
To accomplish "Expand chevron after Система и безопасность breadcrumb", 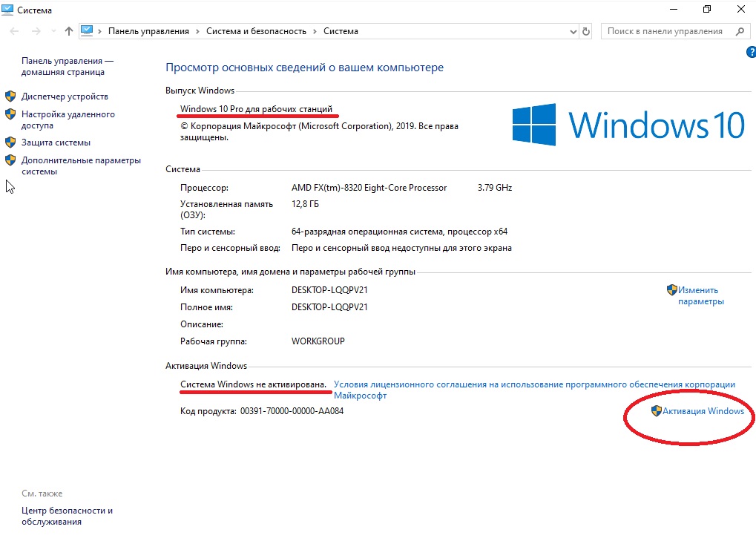I will click(315, 32).
